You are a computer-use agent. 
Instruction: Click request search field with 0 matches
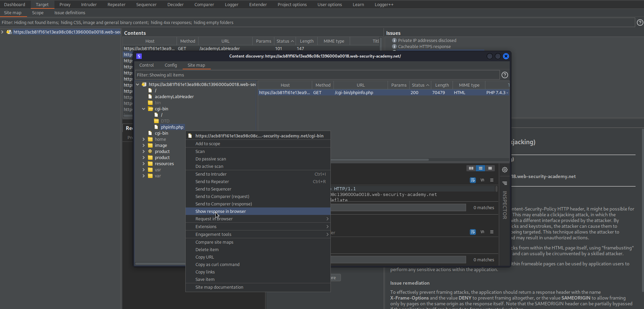coord(398,208)
